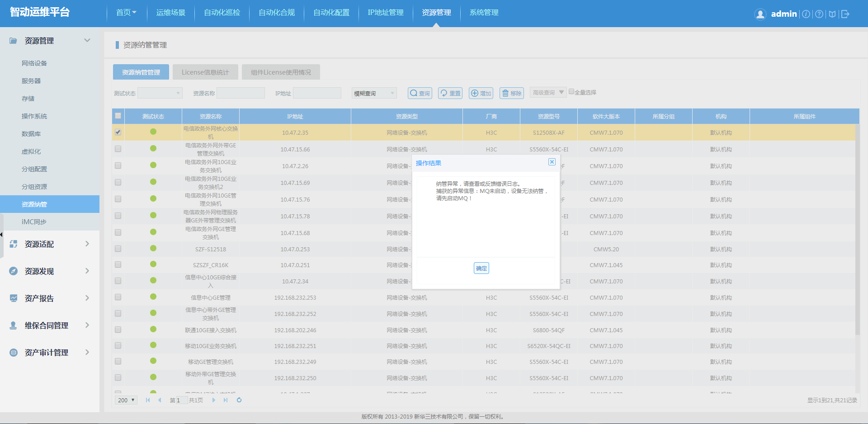868x424 pixels.
Task: Refresh the table using the pagination reload icon
Action: coord(239,400)
